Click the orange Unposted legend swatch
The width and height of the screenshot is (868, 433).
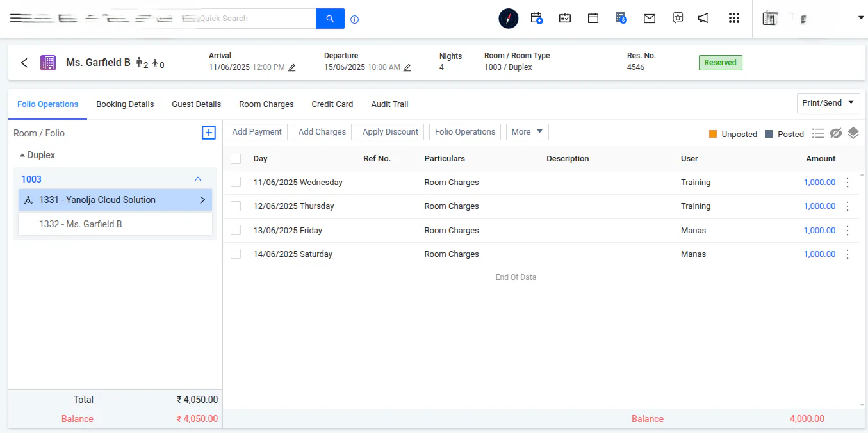click(x=713, y=134)
